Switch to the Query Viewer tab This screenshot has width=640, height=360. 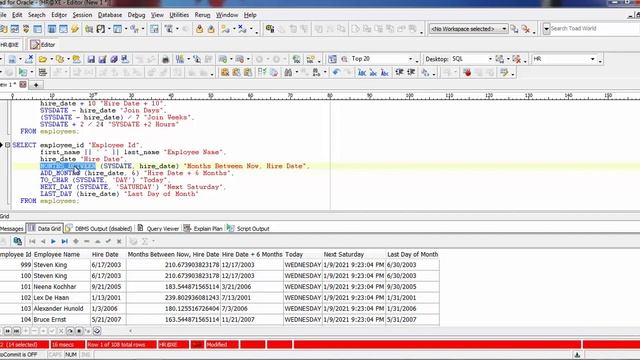click(x=158, y=229)
